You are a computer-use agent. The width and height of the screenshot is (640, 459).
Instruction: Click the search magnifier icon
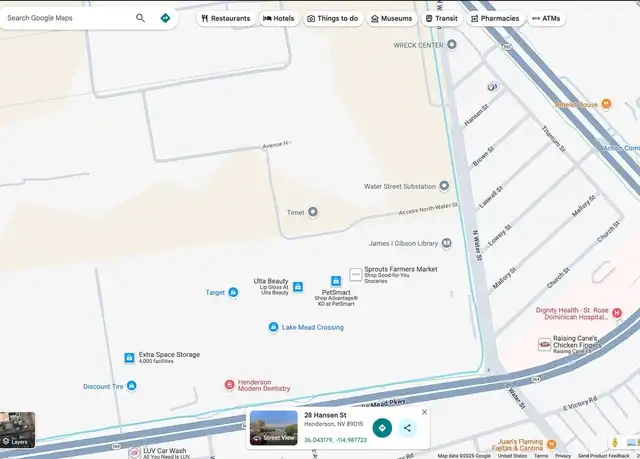click(x=140, y=18)
